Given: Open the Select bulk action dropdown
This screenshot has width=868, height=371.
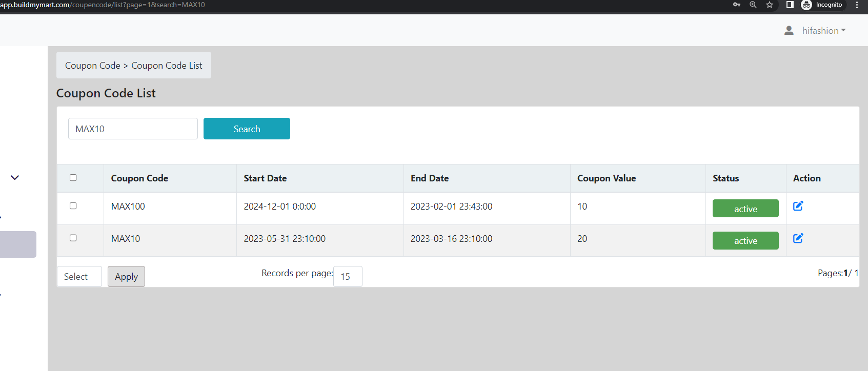Looking at the screenshot, I should (79, 277).
